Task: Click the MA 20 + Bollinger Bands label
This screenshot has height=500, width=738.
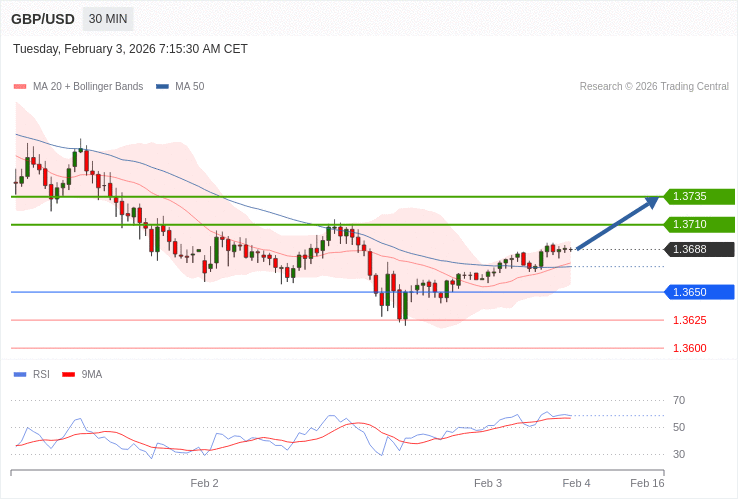Action: pos(88,87)
